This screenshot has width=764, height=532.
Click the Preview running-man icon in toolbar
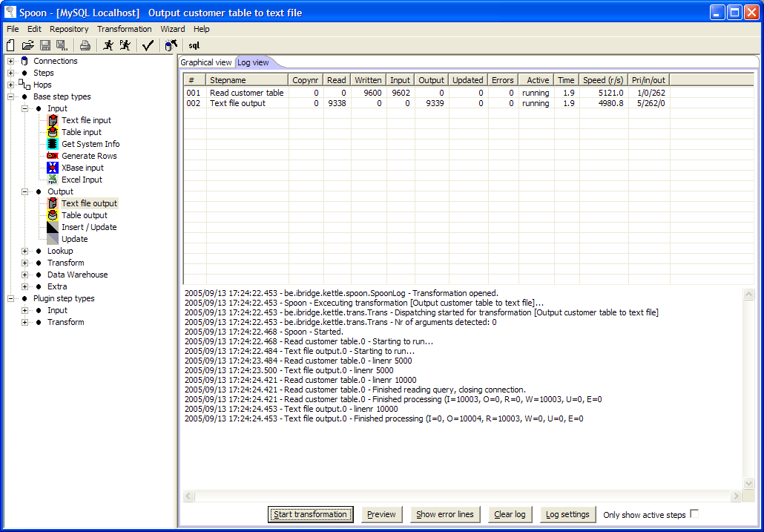(125, 45)
